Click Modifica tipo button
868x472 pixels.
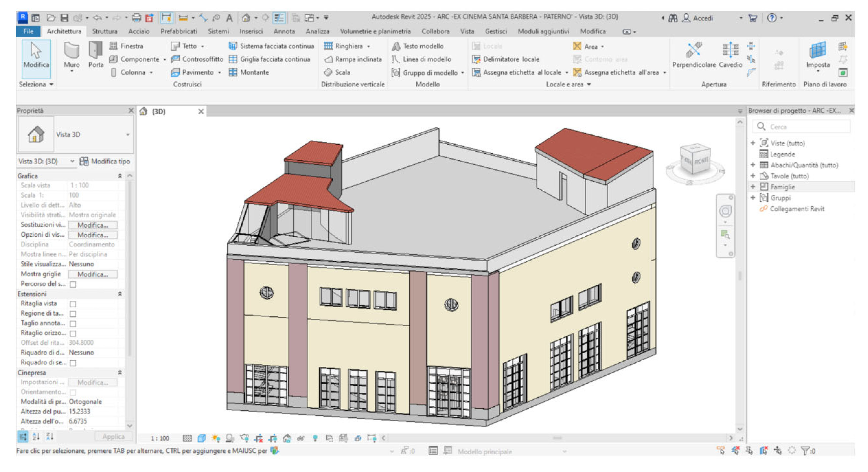tap(105, 161)
